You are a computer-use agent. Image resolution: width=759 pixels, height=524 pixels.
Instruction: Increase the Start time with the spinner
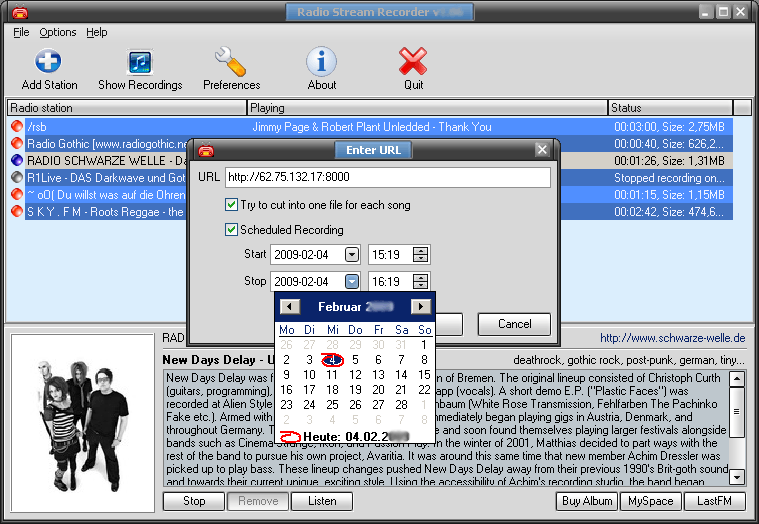pyautogui.click(x=421, y=251)
